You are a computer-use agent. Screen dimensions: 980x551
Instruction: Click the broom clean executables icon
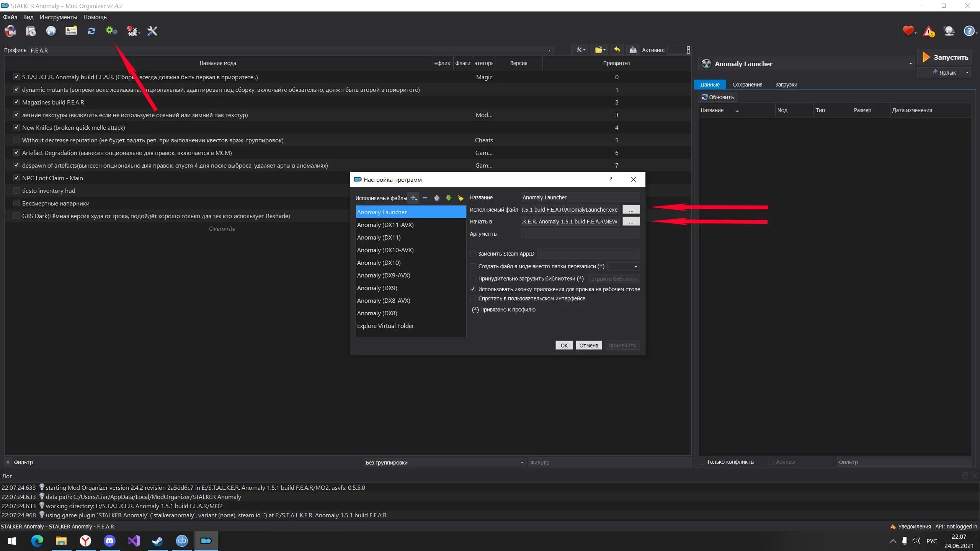click(461, 198)
